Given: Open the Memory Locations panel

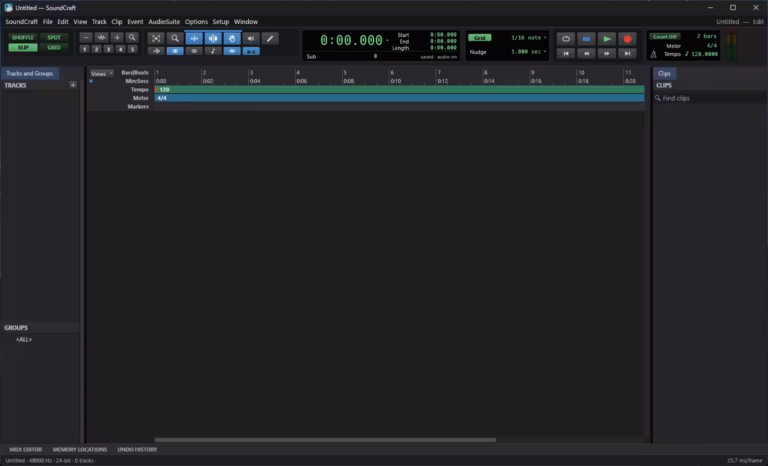Looking at the screenshot, I should [80, 449].
